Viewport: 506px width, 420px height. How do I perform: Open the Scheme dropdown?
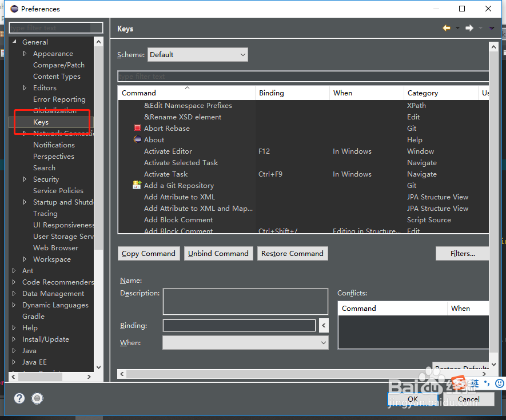(197, 54)
